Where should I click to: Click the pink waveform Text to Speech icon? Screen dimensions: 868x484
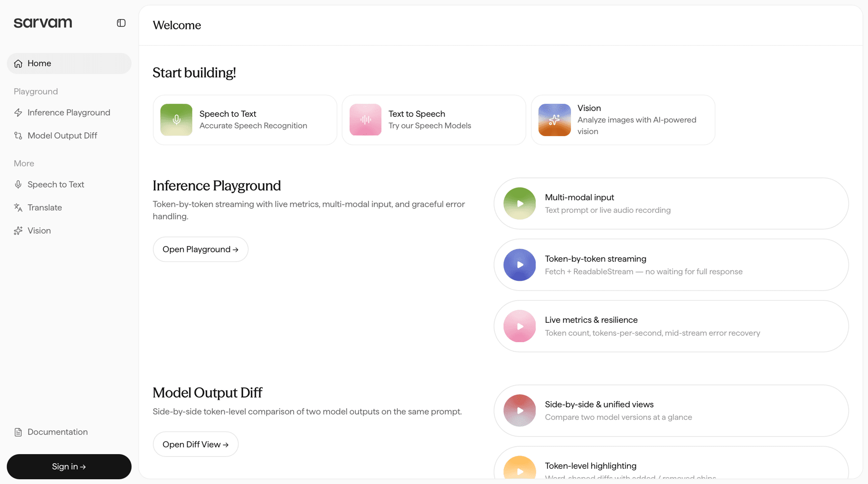[x=366, y=120]
